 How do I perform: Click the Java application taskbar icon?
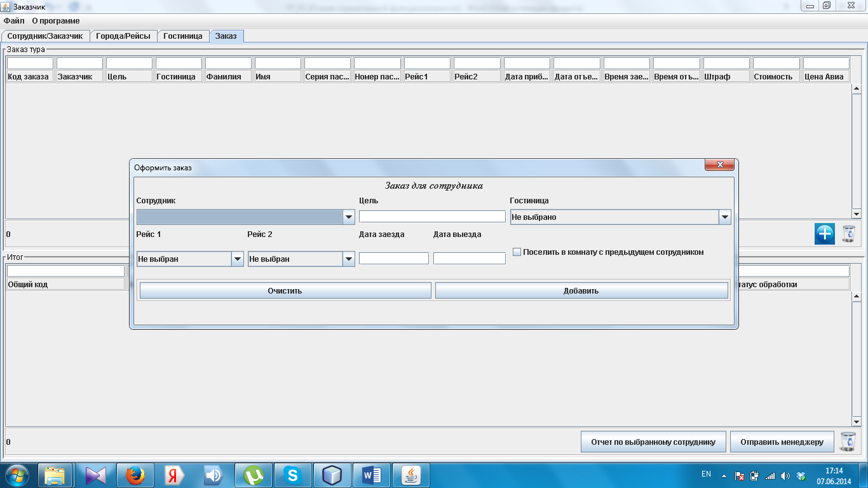pos(411,475)
